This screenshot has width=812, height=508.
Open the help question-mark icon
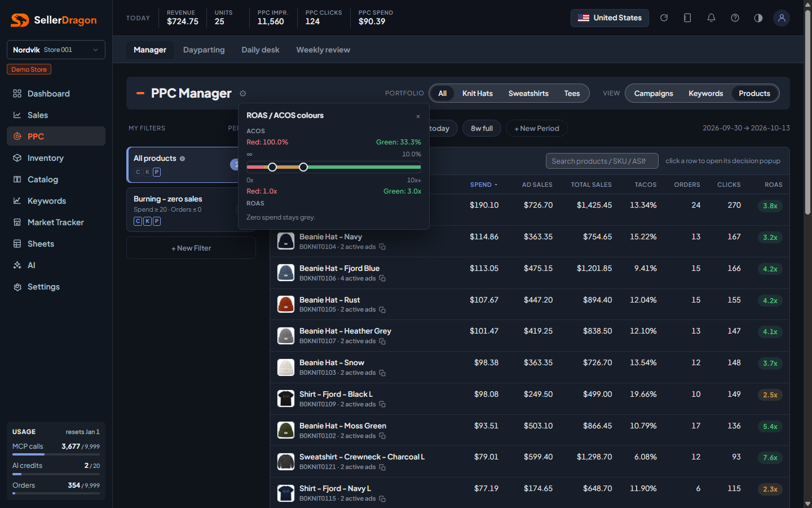[735, 18]
